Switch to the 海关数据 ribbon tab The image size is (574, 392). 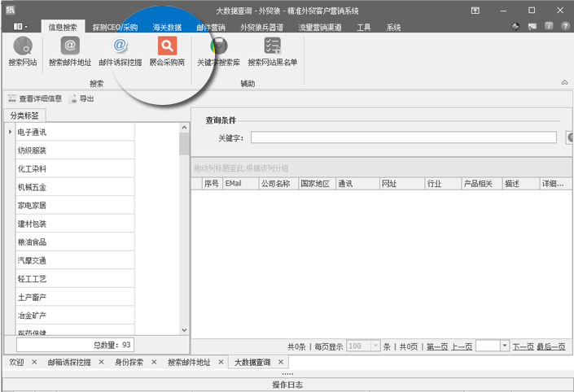[167, 27]
